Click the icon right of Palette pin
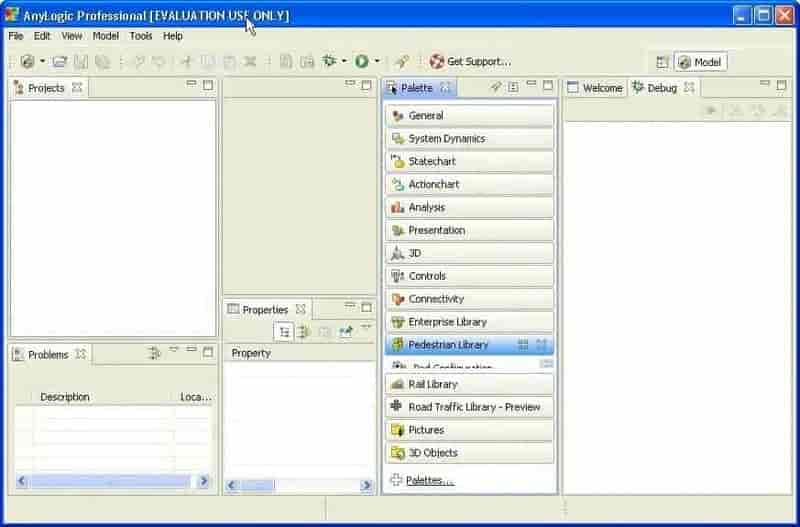 513,87
